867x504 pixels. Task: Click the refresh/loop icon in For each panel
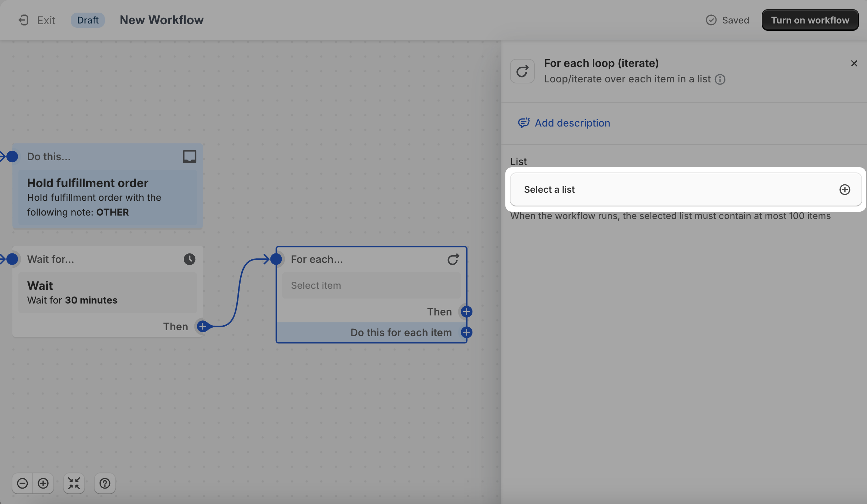[x=453, y=259]
